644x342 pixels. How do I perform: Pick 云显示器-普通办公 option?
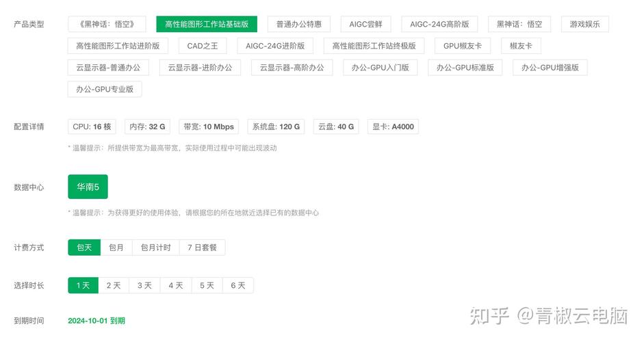tap(108, 68)
